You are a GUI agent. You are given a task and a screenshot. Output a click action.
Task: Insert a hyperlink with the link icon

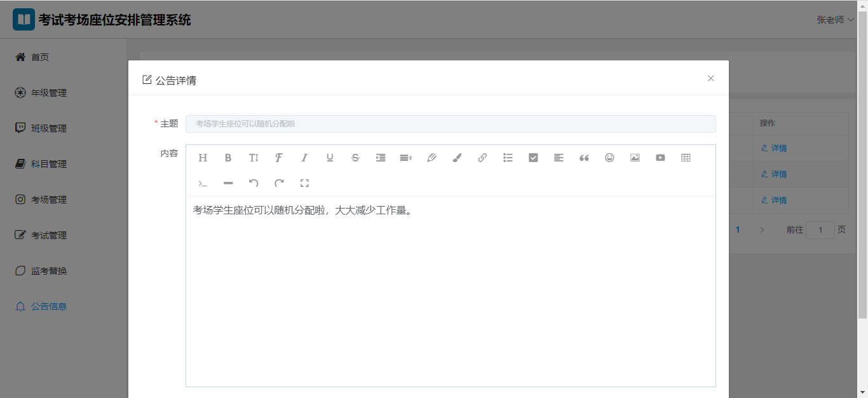[482, 158]
